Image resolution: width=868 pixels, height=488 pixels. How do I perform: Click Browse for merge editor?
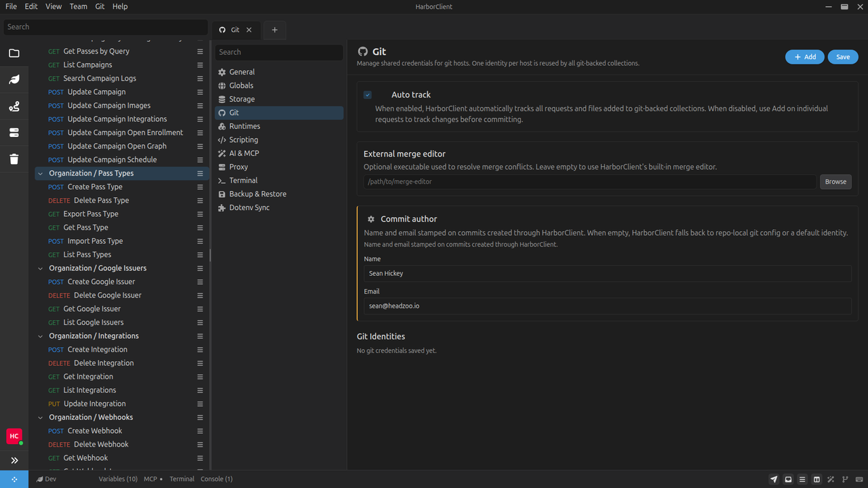click(835, 182)
